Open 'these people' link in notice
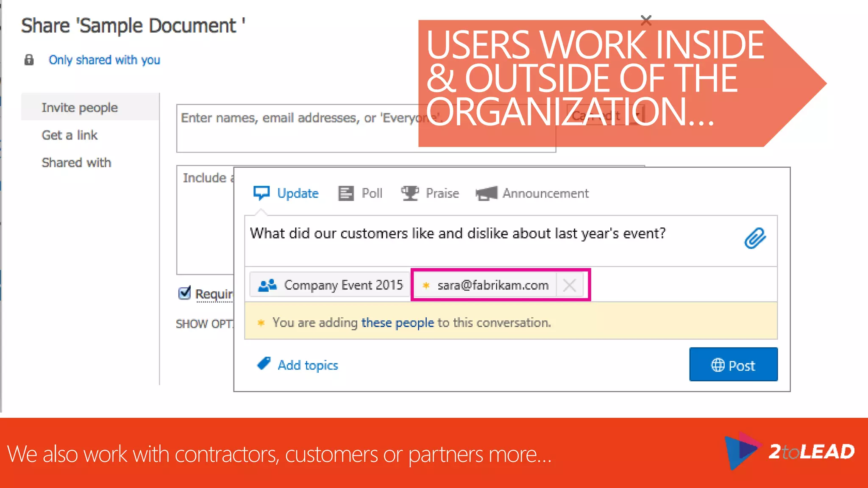Image resolution: width=868 pixels, height=488 pixels. (398, 323)
